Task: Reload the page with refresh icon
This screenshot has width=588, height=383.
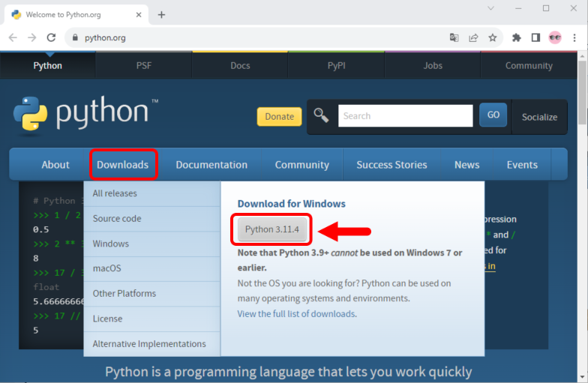Action: point(51,37)
